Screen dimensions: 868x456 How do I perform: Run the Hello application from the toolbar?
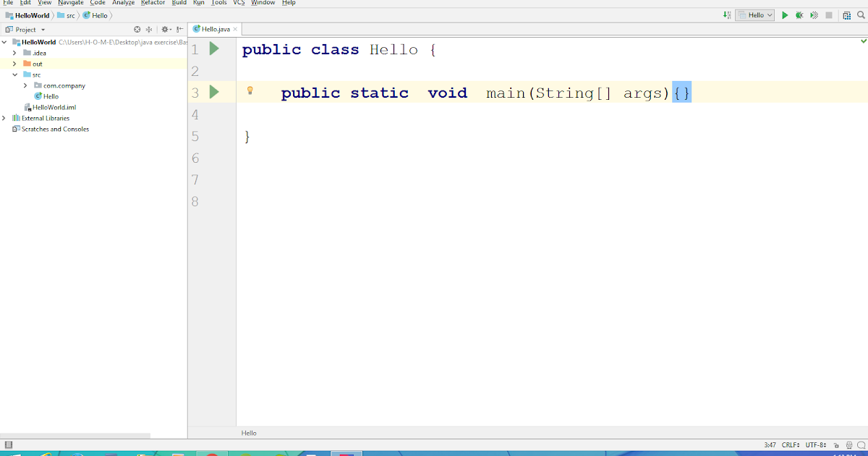point(785,14)
